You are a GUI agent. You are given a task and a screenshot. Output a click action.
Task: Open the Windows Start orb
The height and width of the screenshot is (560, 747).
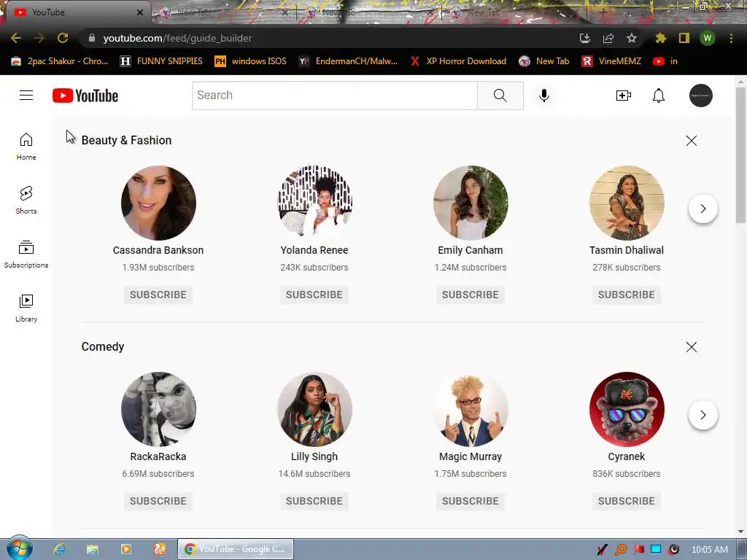pos(19,548)
